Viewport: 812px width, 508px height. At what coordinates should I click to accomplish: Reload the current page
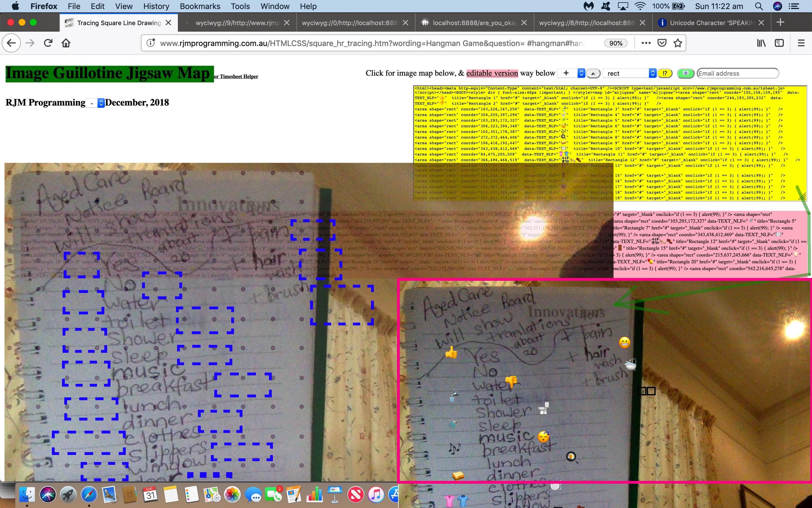[x=48, y=43]
